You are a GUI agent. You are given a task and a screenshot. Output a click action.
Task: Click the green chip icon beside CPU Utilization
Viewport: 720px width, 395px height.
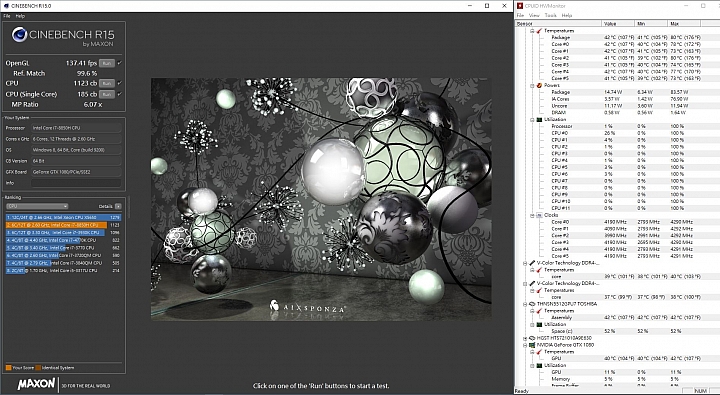pos(539,119)
